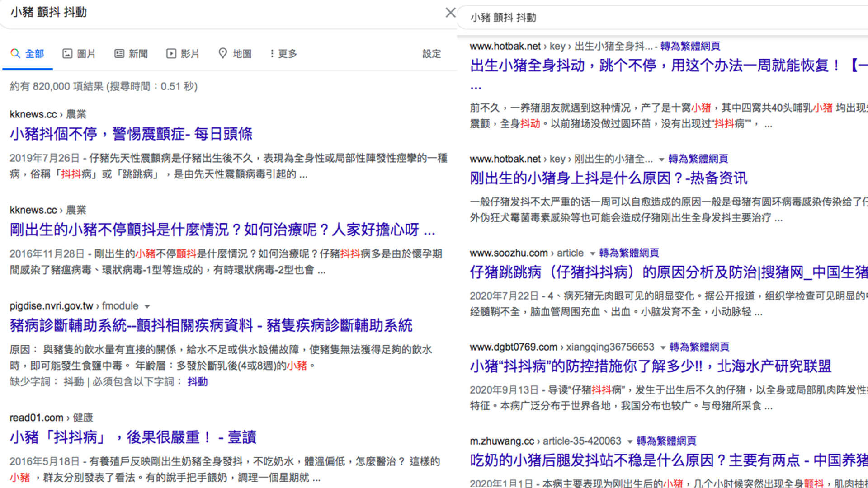This screenshot has height=488, width=868.
Task: Clear the search box with the X icon
Action: click(x=450, y=13)
